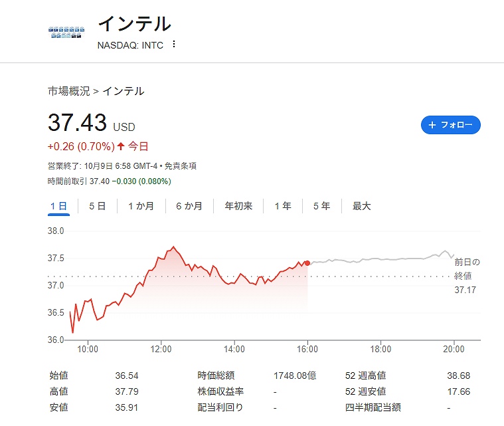This screenshot has height=426, width=504.
Task: Click the 37.43 current price value
Action: click(77, 123)
